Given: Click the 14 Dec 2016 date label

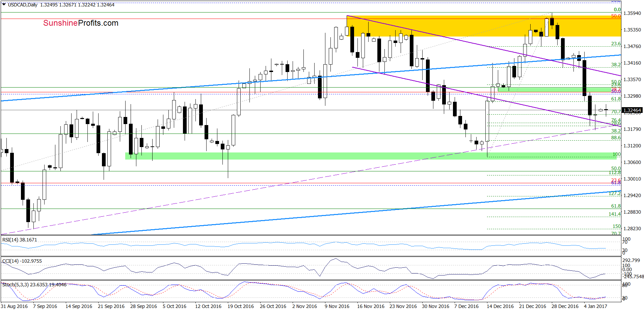Looking at the screenshot, I should pos(500,306).
